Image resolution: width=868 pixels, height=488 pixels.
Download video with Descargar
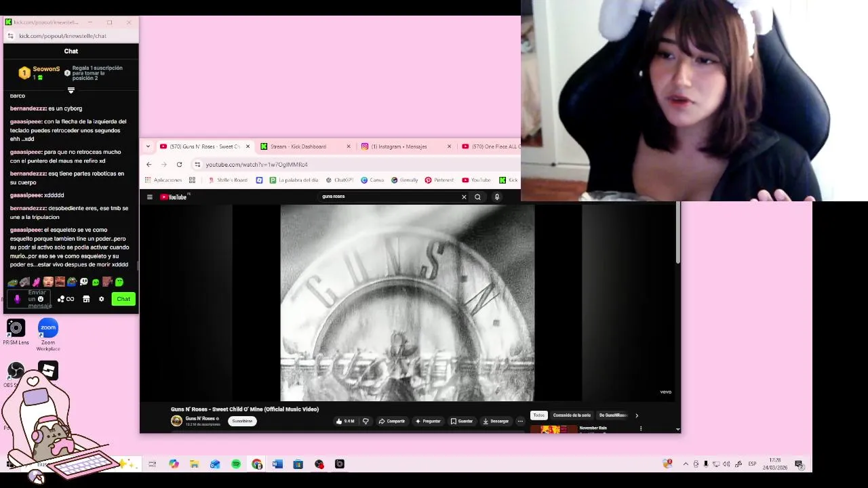pos(496,421)
